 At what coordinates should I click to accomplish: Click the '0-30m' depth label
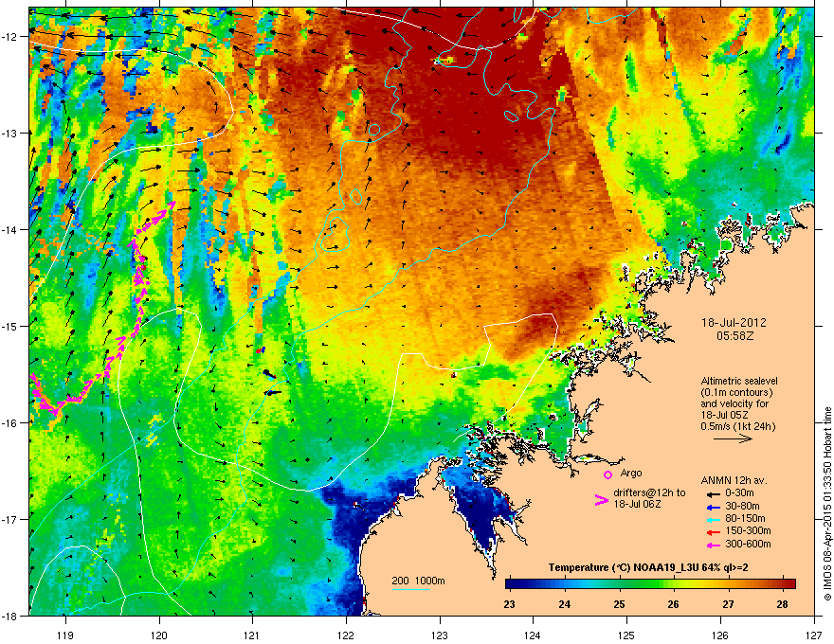[x=740, y=493]
